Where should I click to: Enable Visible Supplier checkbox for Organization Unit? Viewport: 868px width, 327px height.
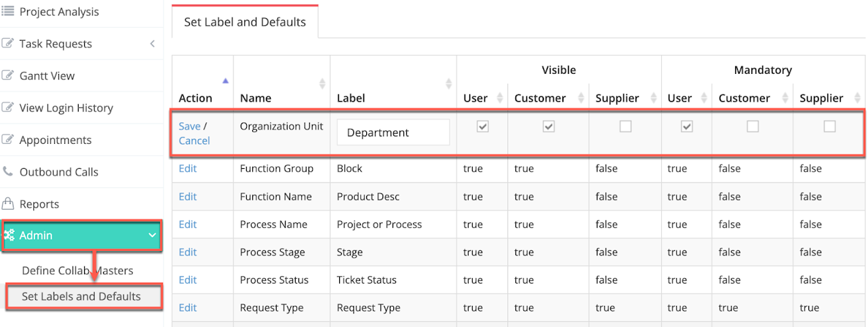click(x=625, y=126)
